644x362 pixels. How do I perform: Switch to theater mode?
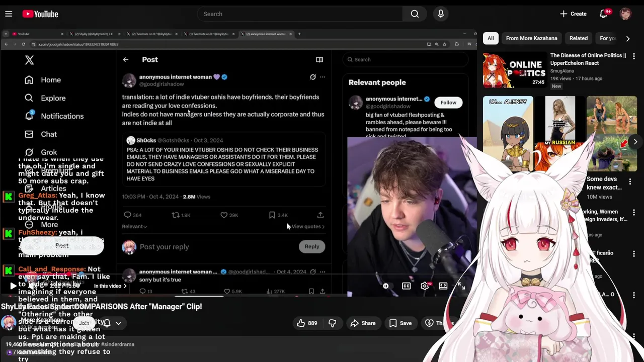(x=443, y=286)
